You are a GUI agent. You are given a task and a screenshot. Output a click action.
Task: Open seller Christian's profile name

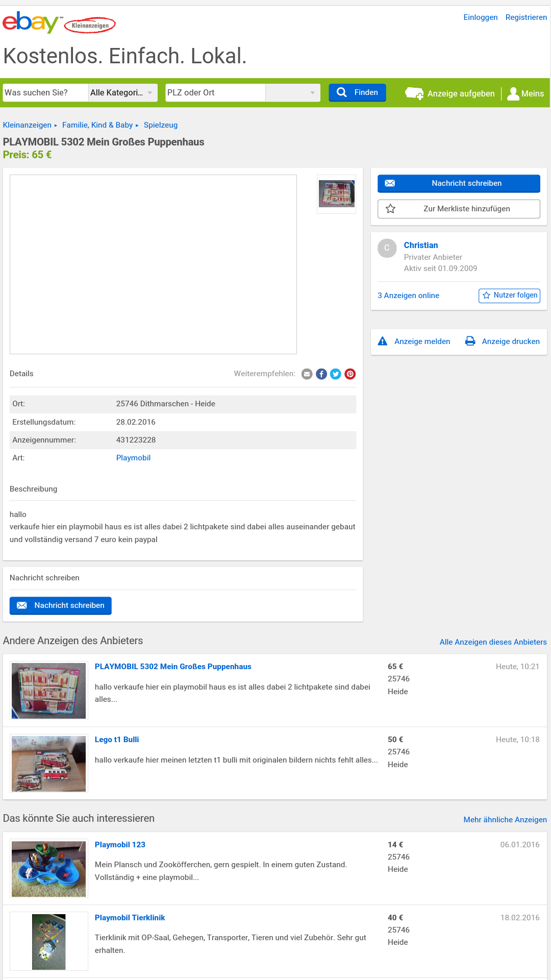[x=421, y=246]
